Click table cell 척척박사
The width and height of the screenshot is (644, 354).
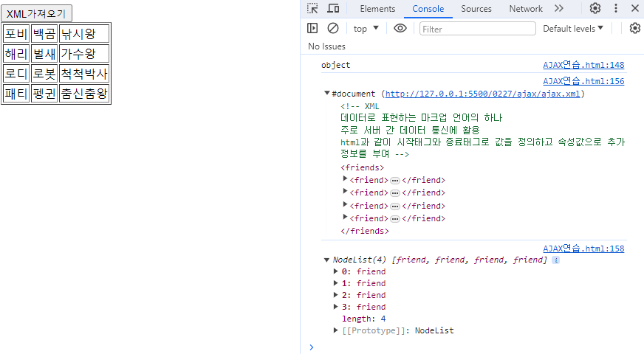84,74
